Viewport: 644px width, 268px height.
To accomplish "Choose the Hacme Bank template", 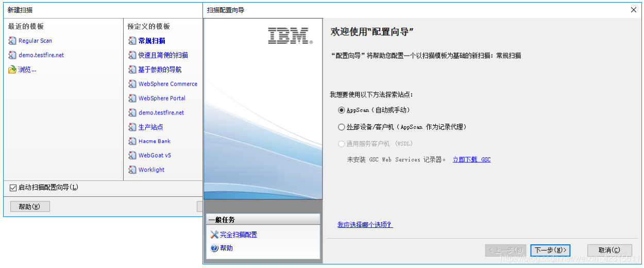I will (155, 141).
